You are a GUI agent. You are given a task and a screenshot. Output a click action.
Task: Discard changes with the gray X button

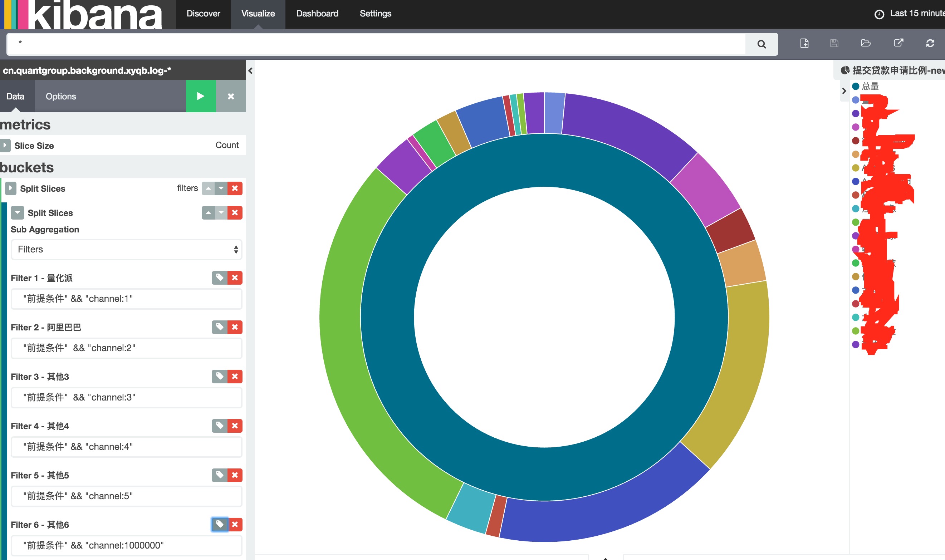pyautogui.click(x=231, y=96)
